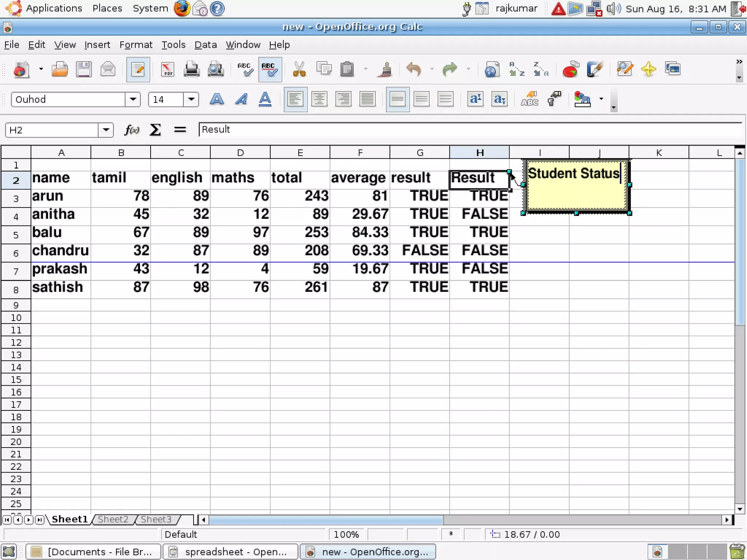The width and height of the screenshot is (747, 560).
Task: Toggle Edit File mode button
Action: coord(138,69)
